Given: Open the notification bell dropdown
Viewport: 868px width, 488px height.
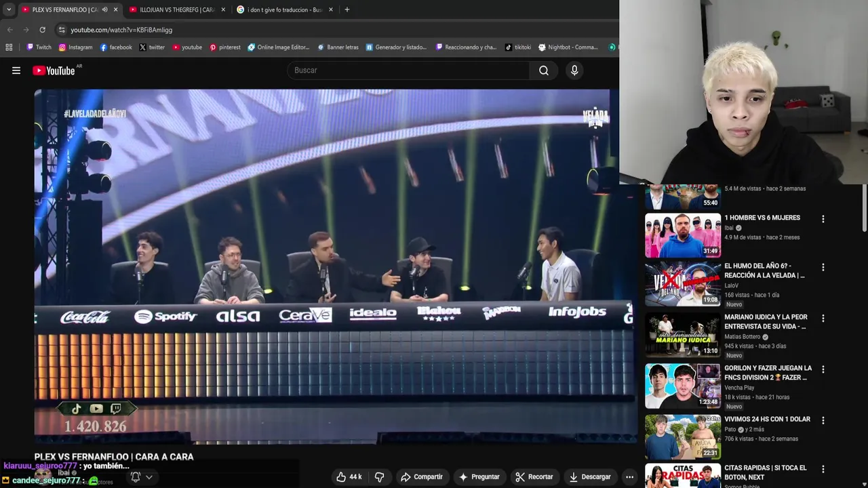Looking at the screenshot, I should pos(141,476).
